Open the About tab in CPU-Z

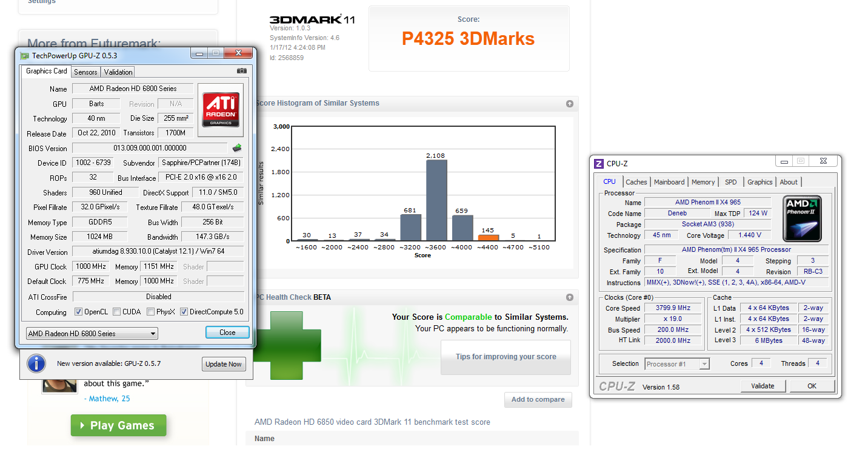pyautogui.click(x=789, y=182)
